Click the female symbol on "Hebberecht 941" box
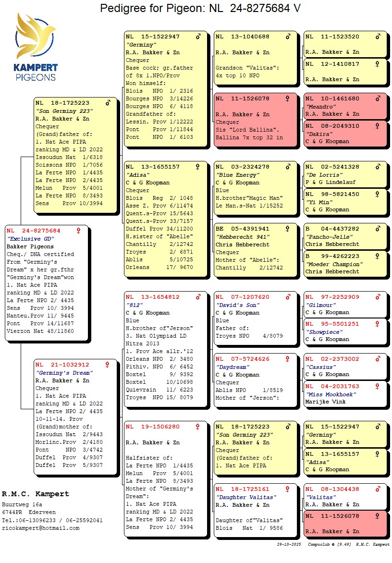The width and height of the screenshot is (392, 563). pos(287,229)
